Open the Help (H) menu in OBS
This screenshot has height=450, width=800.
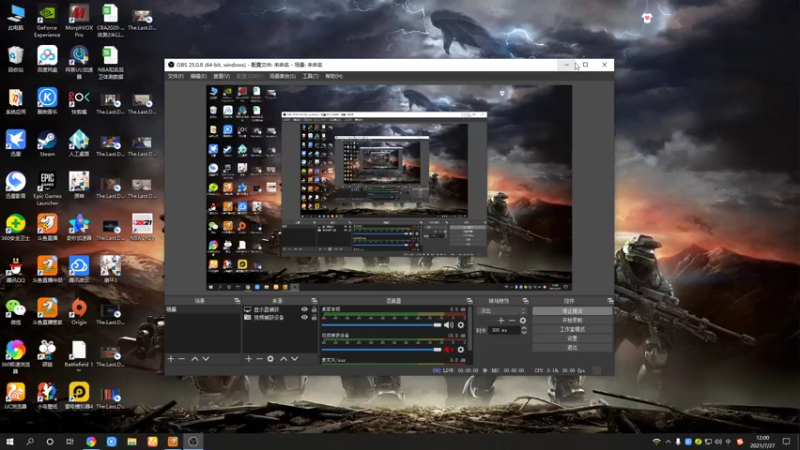334,76
